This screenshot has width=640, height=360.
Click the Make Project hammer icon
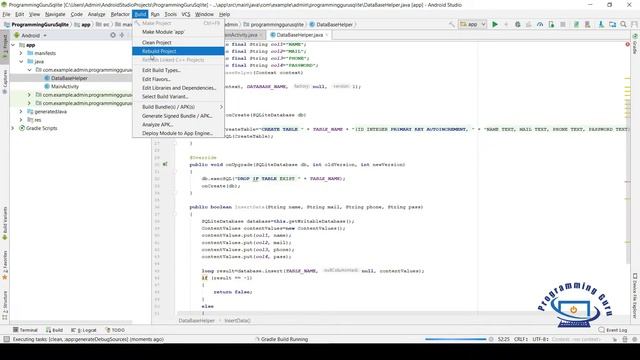click(451, 24)
